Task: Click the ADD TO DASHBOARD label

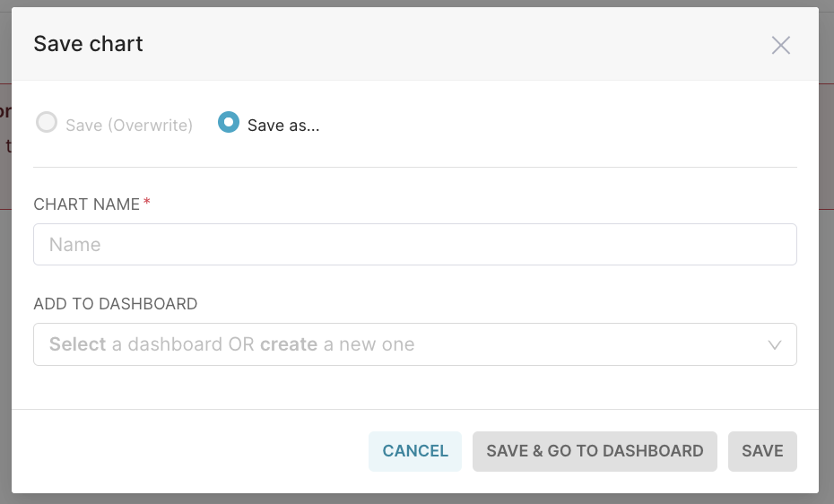Action: (115, 304)
